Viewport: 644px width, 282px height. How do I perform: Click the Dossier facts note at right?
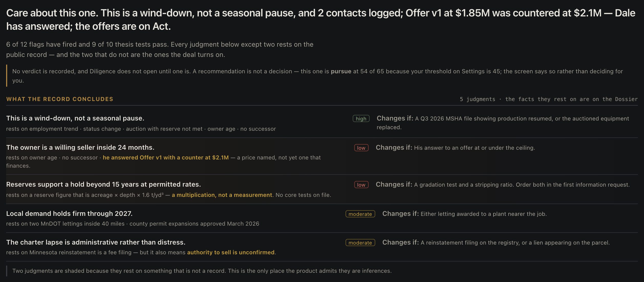(x=549, y=99)
